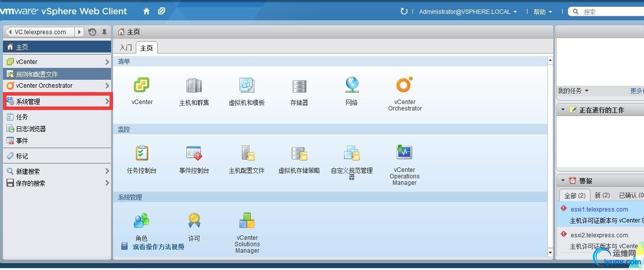The width and height of the screenshot is (644, 270).
Task: Open VM Storage Policies (虚拟机存储策略) icon
Action: [299, 153]
